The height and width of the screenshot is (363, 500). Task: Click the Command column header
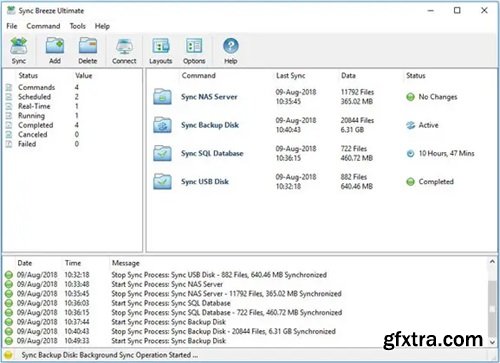199,76
